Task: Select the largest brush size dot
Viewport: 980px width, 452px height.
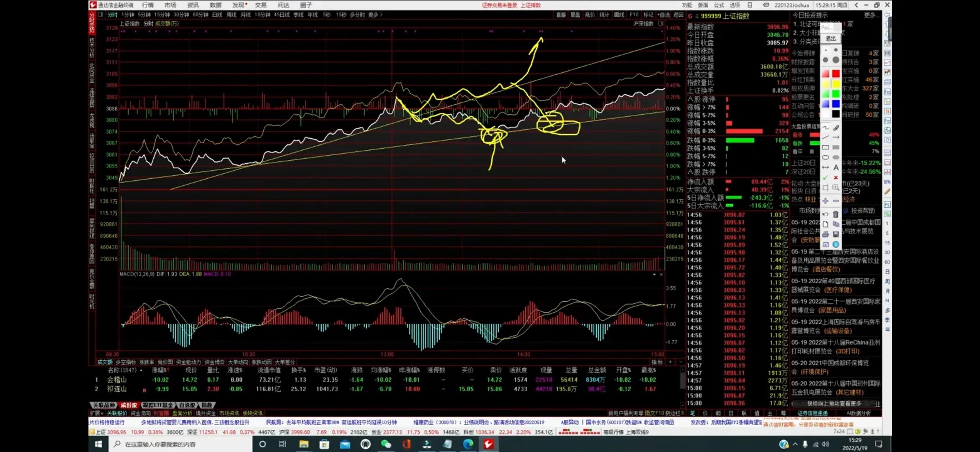Action: click(x=836, y=60)
